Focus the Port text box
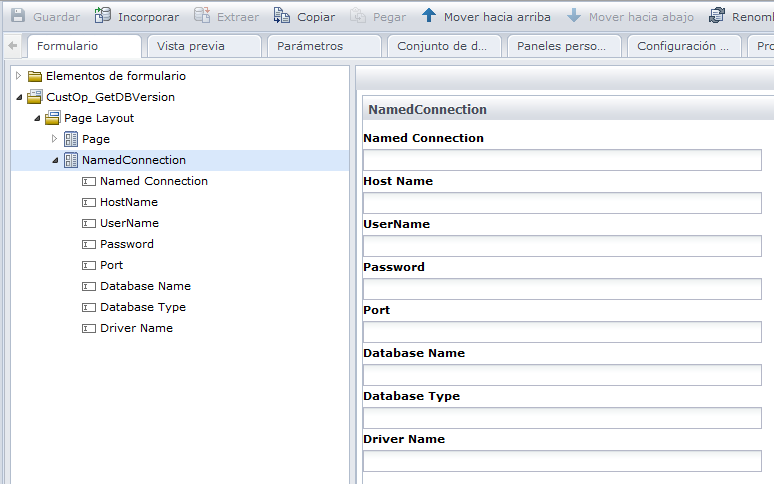 point(562,332)
